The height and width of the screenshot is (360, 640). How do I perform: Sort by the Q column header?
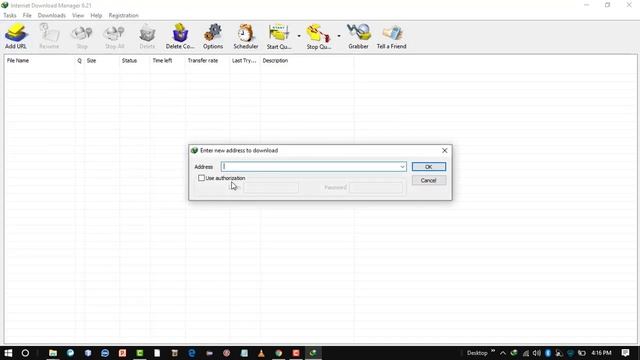80,60
